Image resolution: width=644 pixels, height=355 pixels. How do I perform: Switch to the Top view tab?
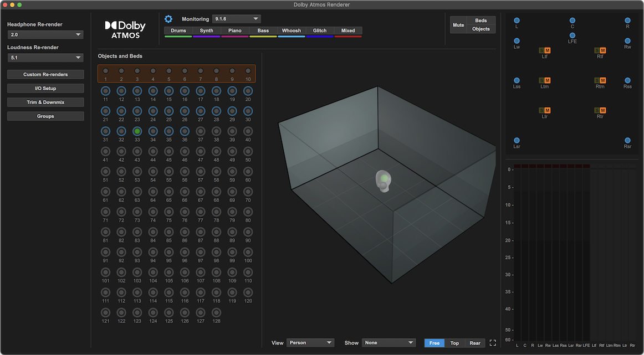(454, 343)
